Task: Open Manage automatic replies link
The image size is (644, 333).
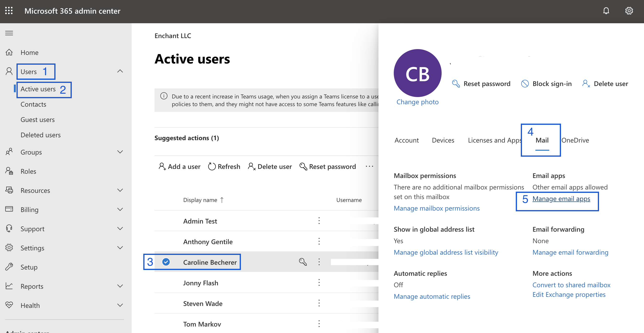Action: click(x=432, y=296)
